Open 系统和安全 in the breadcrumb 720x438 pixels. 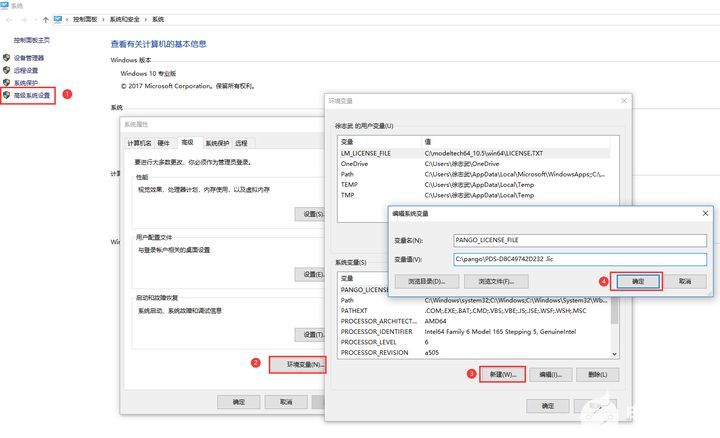(x=124, y=19)
